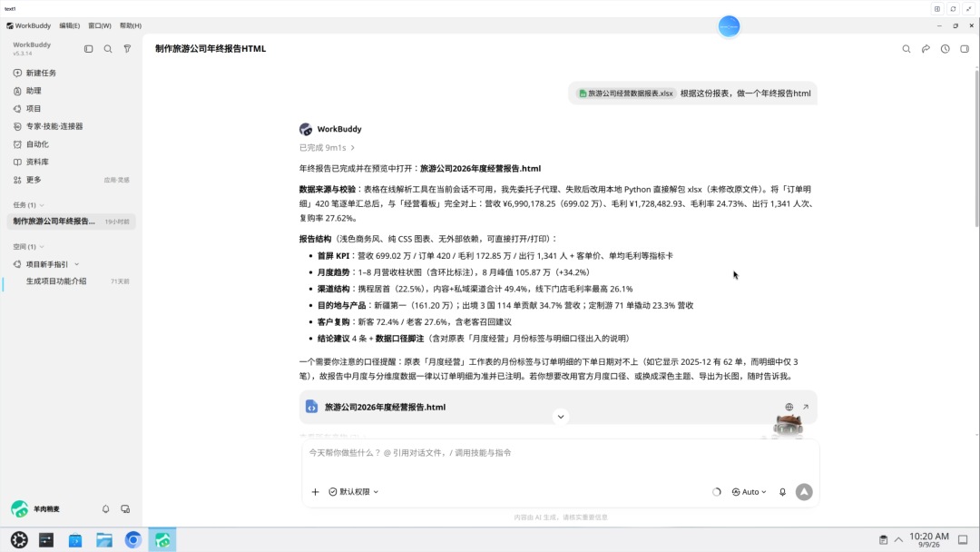Open the 默认权限 permissions dropdown

(354, 492)
